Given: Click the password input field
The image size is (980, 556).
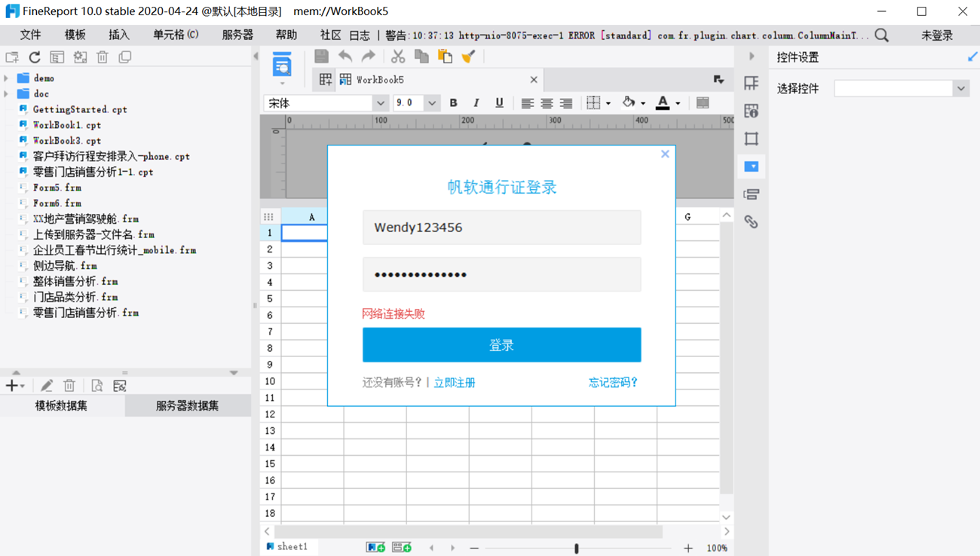Looking at the screenshot, I should [x=502, y=274].
